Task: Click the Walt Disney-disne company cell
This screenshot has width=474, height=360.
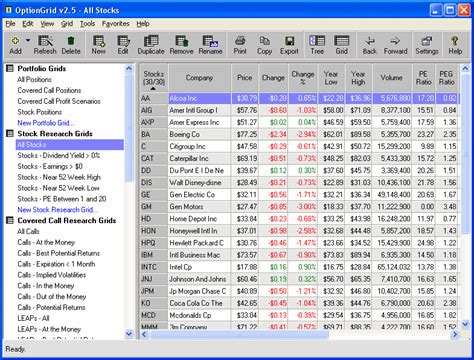Action: (199, 183)
